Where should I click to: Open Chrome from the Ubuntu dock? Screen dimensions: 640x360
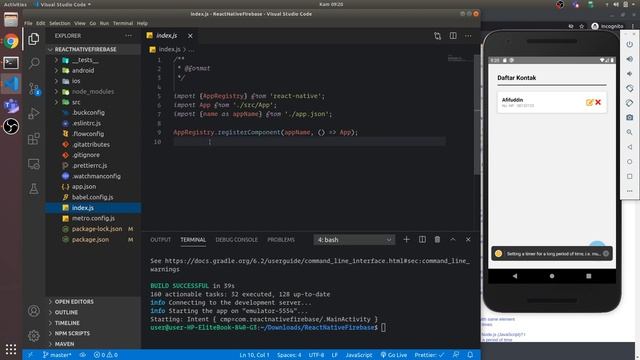11,41
